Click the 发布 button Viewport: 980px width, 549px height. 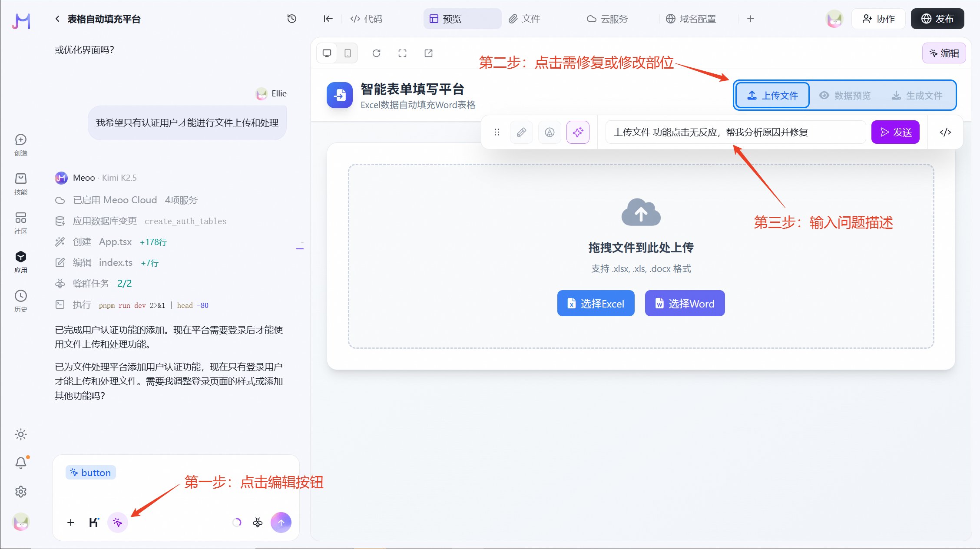937,19
